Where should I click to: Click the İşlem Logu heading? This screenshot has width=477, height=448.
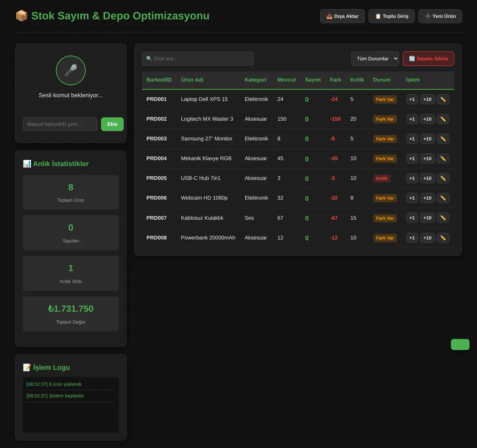47,367
